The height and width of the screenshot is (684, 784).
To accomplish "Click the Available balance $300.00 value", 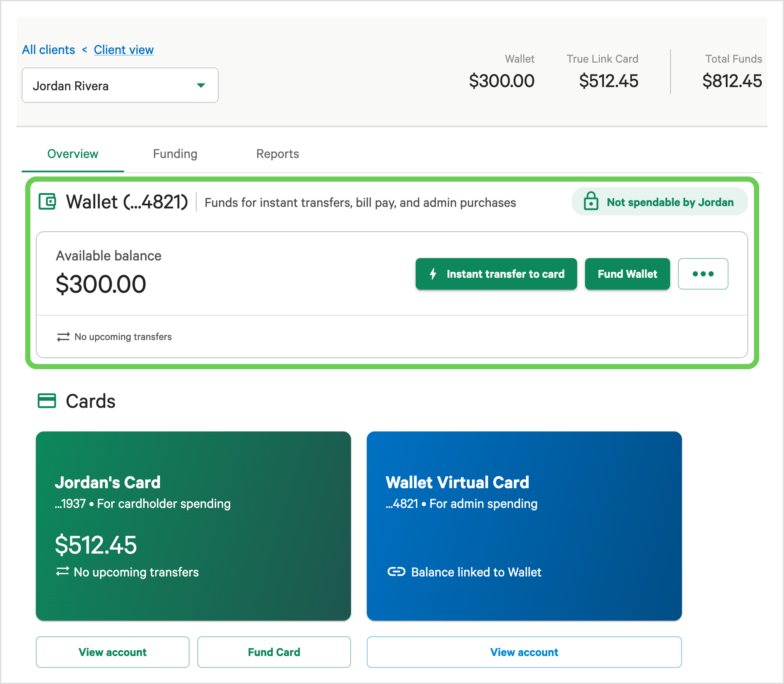I will [101, 284].
